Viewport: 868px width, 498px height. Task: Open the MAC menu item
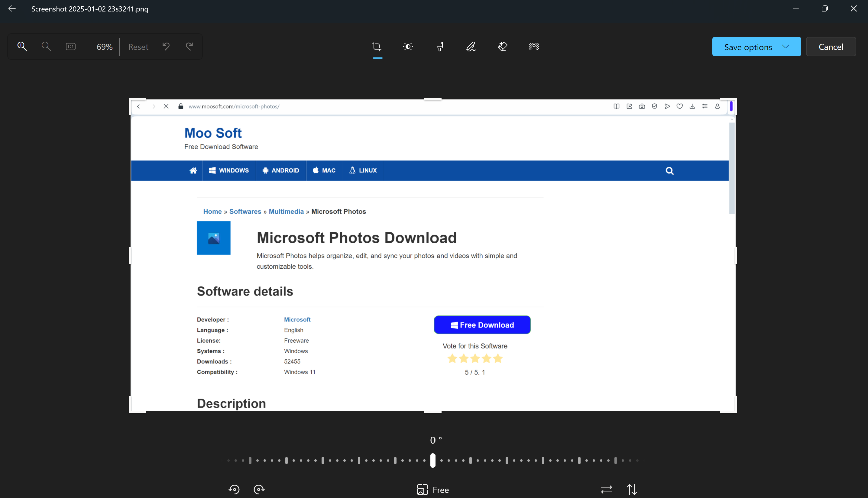coord(324,170)
